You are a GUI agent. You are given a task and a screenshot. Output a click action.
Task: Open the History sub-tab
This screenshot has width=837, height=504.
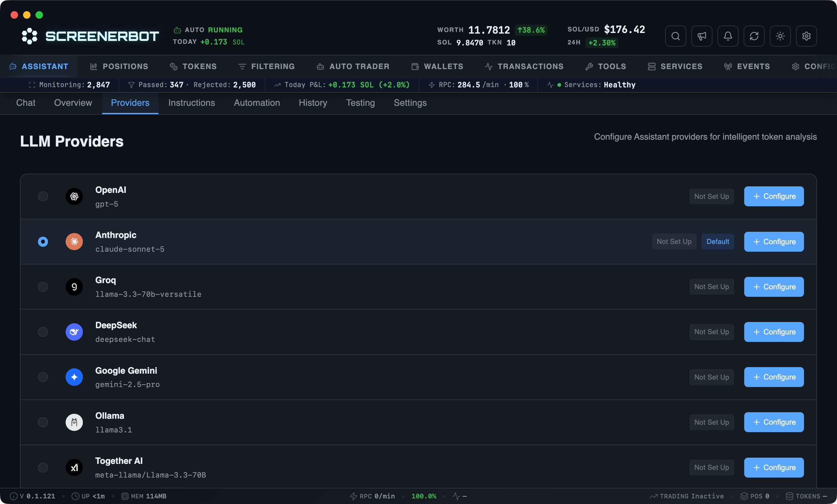[313, 103]
